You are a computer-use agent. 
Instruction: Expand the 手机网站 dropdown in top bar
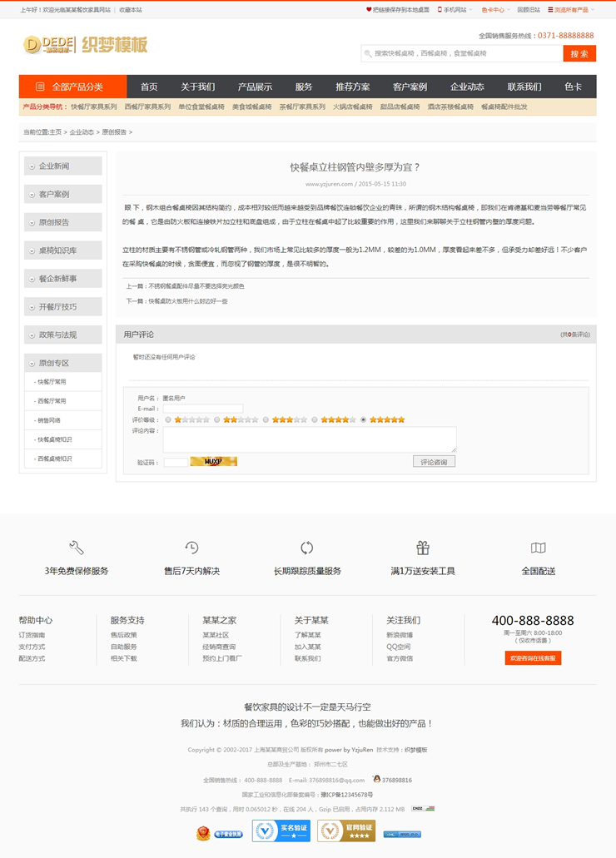tap(455, 10)
